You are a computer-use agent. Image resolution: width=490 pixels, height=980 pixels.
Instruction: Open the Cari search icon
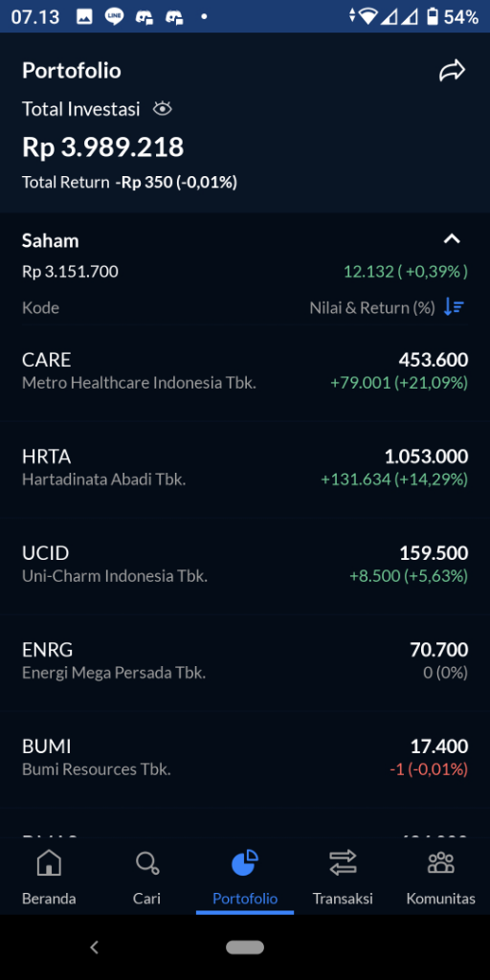pyautogui.click(x=146, y=864)
